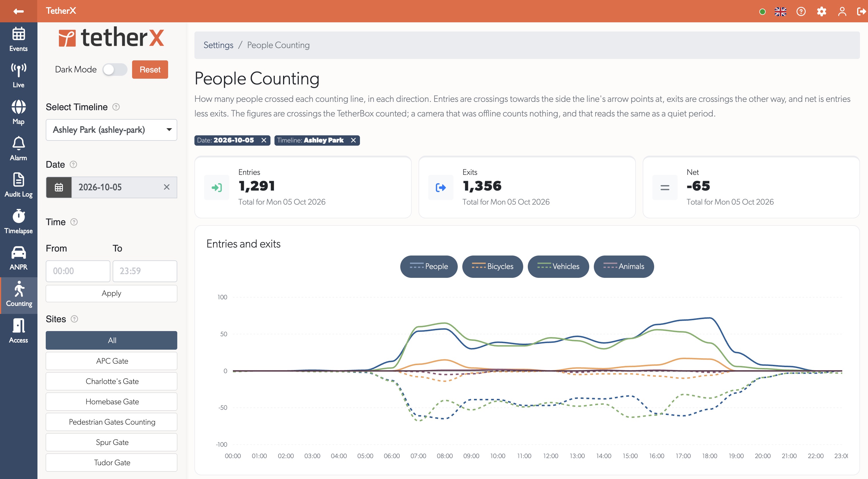Screen dimensions: 868x479
Task: Select the Charlotte's Gate site
Action: (x=111, y=381)
